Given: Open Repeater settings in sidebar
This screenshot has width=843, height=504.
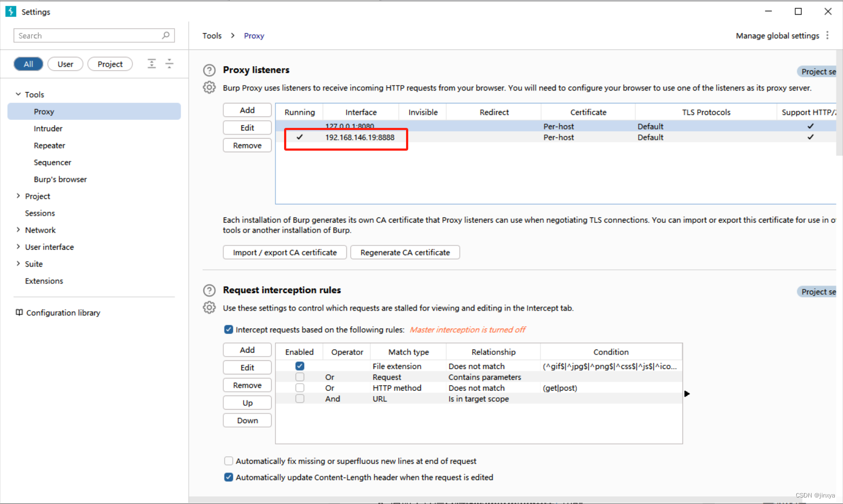Looking at the screenshot, I should 49,145.
